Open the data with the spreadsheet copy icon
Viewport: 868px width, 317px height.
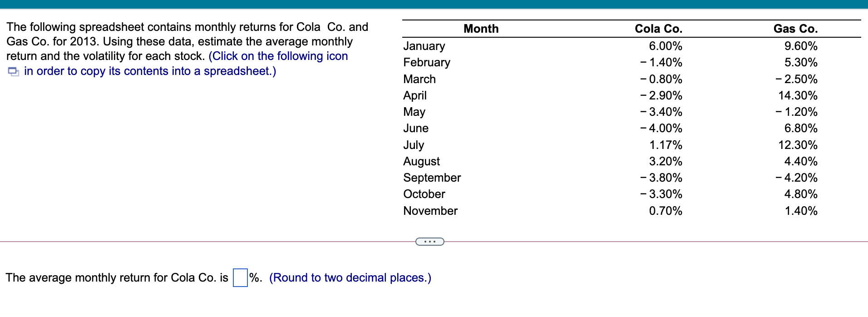pos(12,71)
